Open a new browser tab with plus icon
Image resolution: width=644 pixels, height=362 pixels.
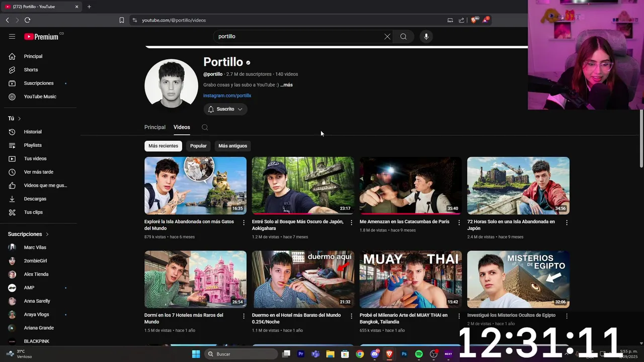[x=89, y=7]
